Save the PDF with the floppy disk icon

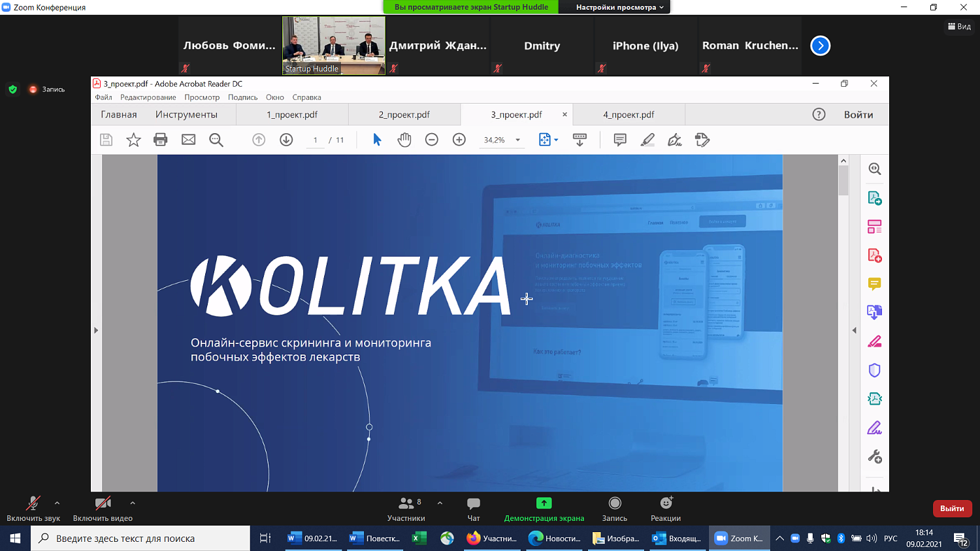[x=106, y=140]
